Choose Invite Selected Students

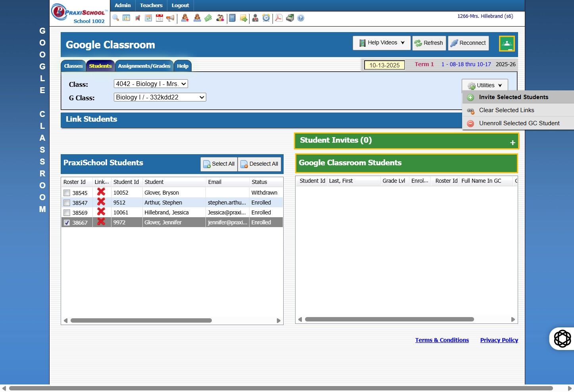tap(518, 97)
